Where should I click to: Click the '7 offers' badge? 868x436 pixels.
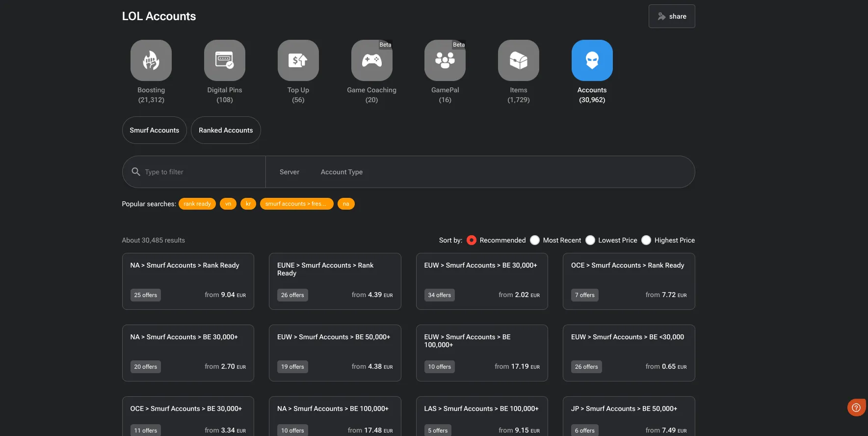tap(585, 295)
